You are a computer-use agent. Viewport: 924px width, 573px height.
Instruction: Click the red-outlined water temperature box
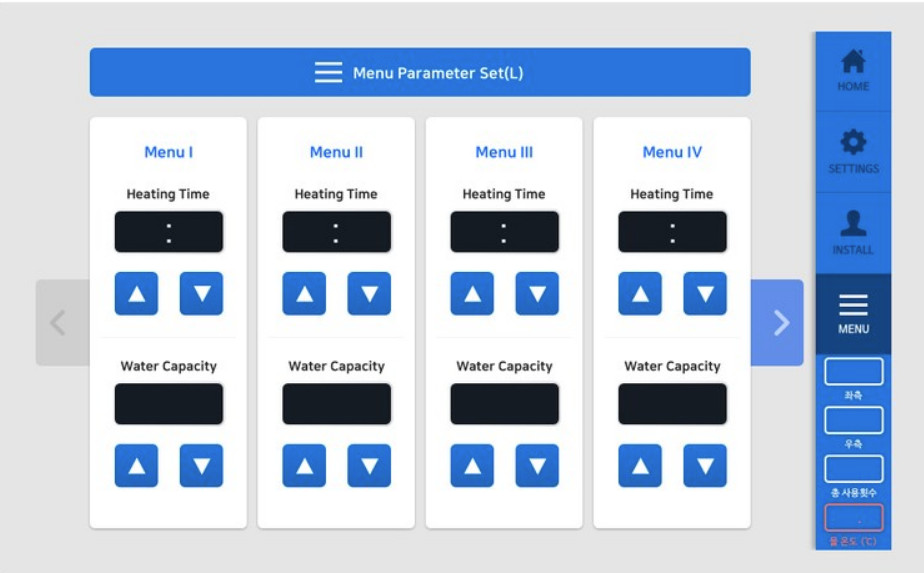click(853, 518)
